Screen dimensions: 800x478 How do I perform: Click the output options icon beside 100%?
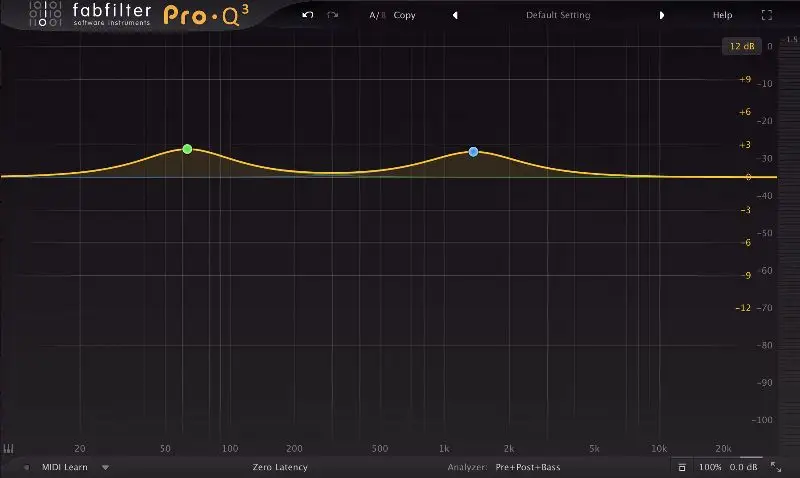(681, 467)
